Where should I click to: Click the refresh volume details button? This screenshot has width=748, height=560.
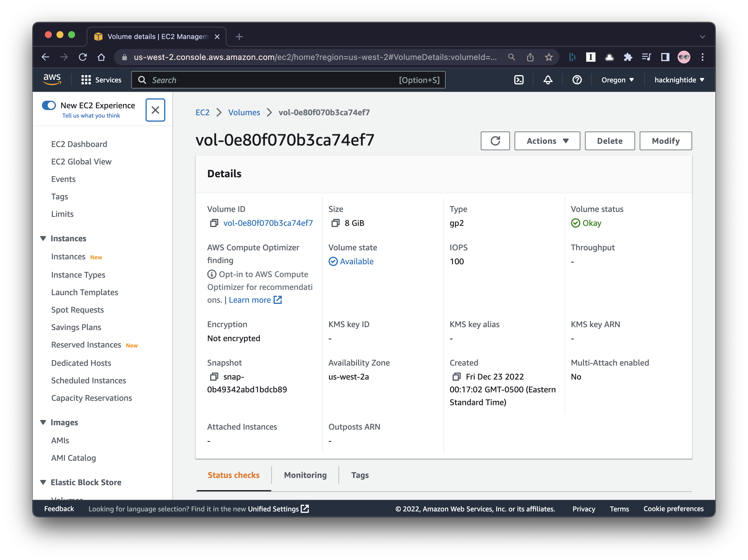[x=495, y=141]
